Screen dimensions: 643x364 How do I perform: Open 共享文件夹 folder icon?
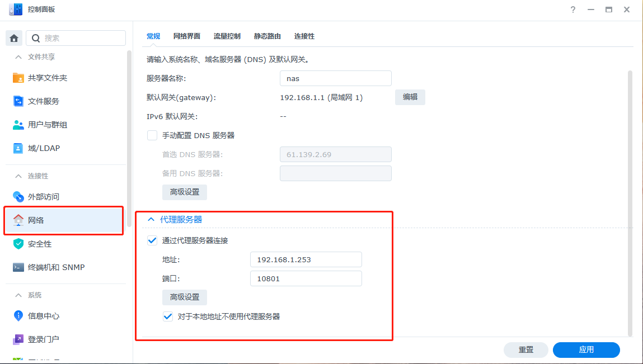pos(18,78)
